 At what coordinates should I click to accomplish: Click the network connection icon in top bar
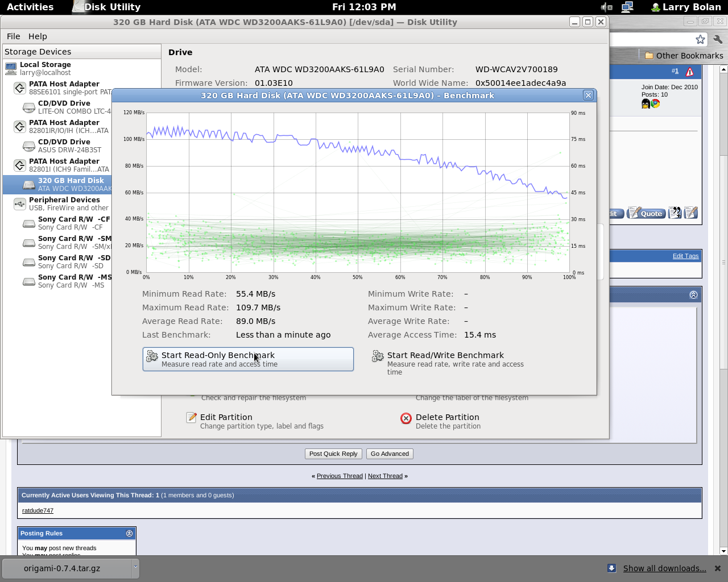(627, 7)
